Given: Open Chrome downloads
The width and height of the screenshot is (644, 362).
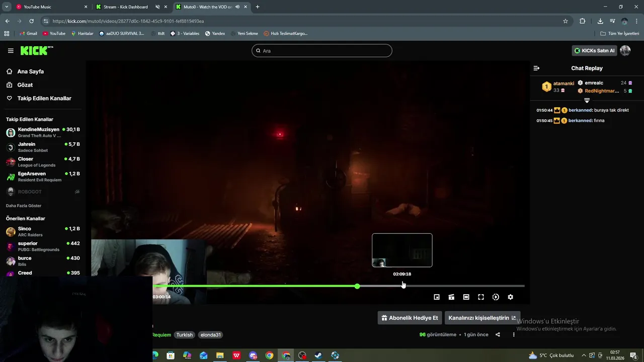Looking at the screenshot, I should click(x=600, y=21).
